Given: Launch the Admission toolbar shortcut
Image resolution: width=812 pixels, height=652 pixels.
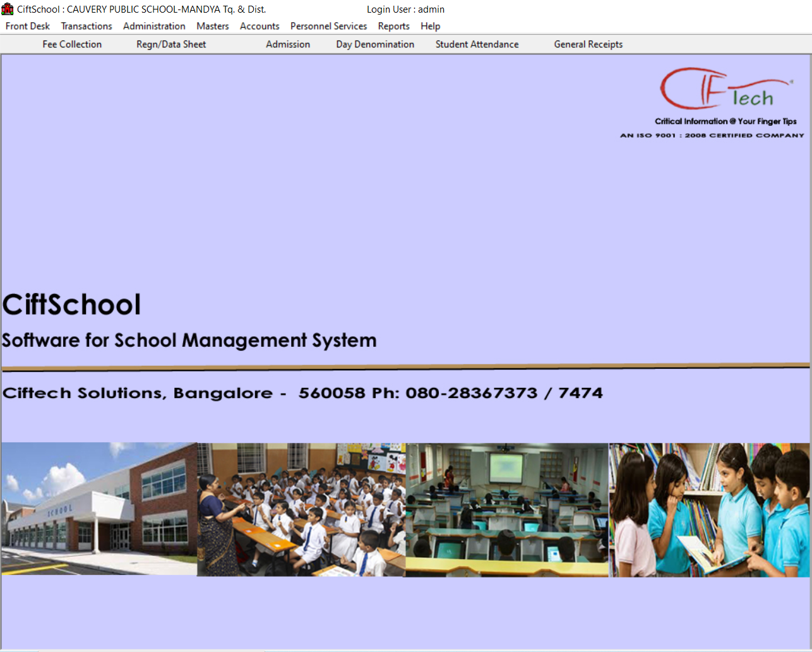Looking at the screenshot, I should pos(288,44).
